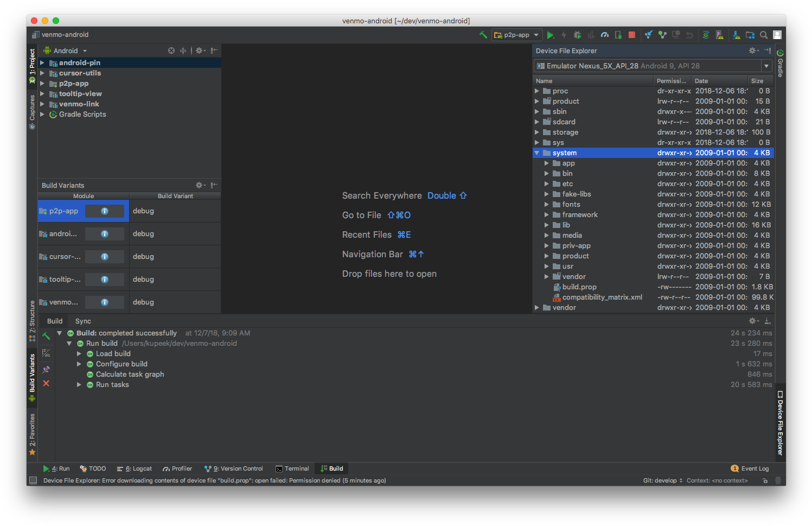Screen dimensions: 812x526
Task: Toggle the 1: Project side panel
Action: (x=32, y=66)
